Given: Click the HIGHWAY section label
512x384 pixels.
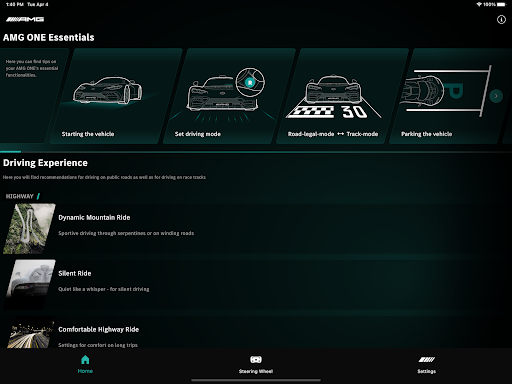Looking at the screenshot, I should click(20, 196).
